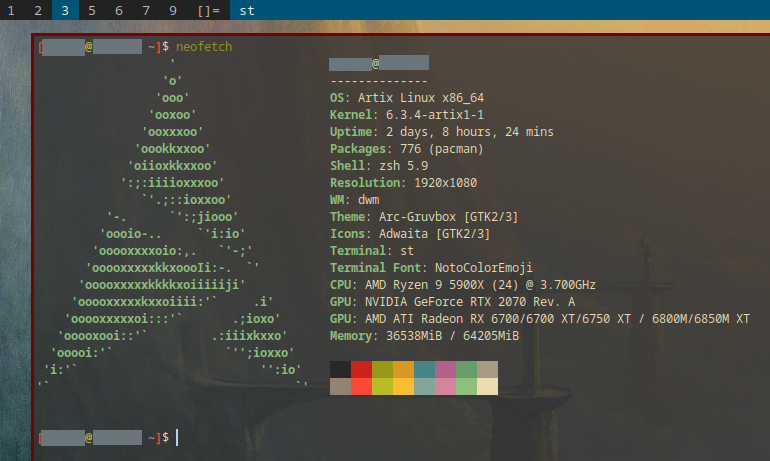Click the typed 'neofetch' command
770x461 pixels.
204,47
